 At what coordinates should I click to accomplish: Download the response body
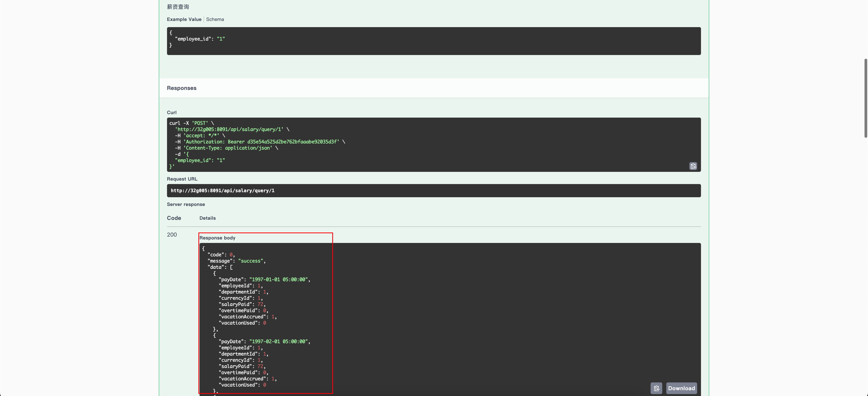tap(681, 388)
